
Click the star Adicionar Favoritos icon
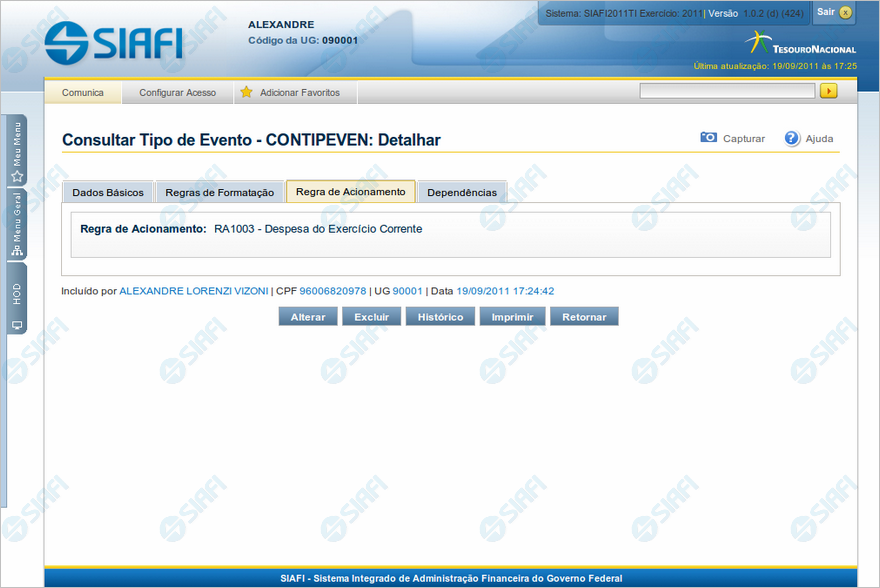pos(246,92)
